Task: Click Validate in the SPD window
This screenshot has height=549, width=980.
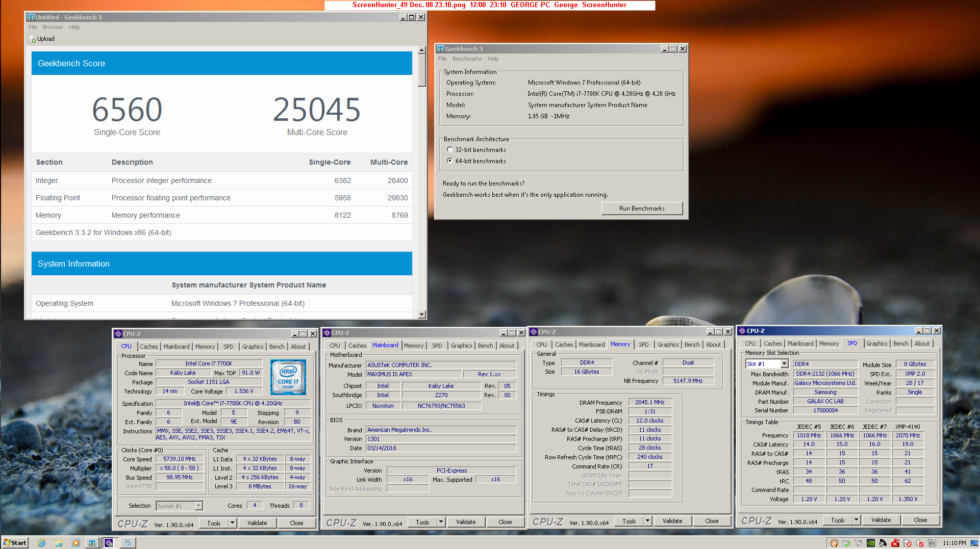Action: tap(881, 520)
